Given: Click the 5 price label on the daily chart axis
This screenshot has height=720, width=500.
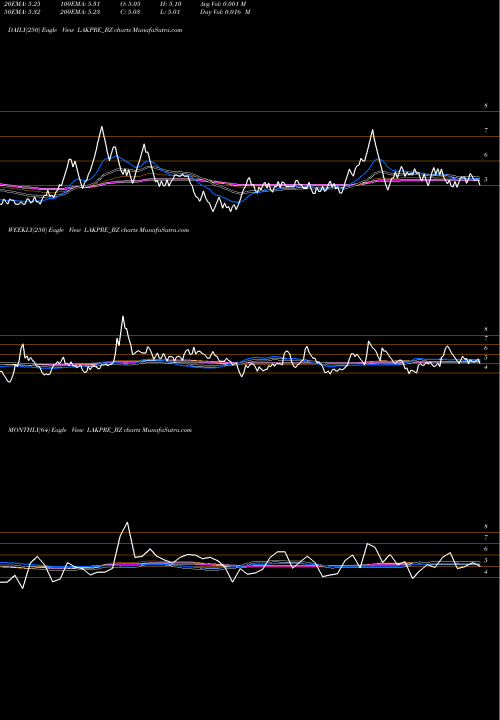Looking at the screenshot, I should point(486,180).
